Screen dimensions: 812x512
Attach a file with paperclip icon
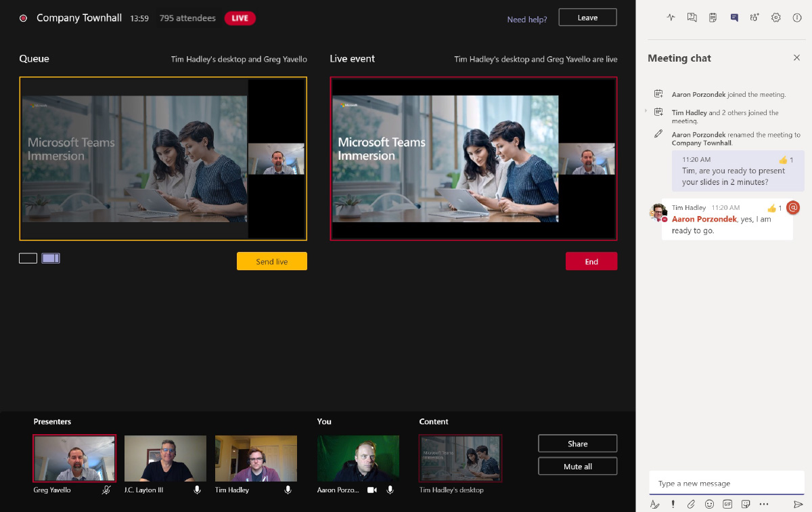691,504
